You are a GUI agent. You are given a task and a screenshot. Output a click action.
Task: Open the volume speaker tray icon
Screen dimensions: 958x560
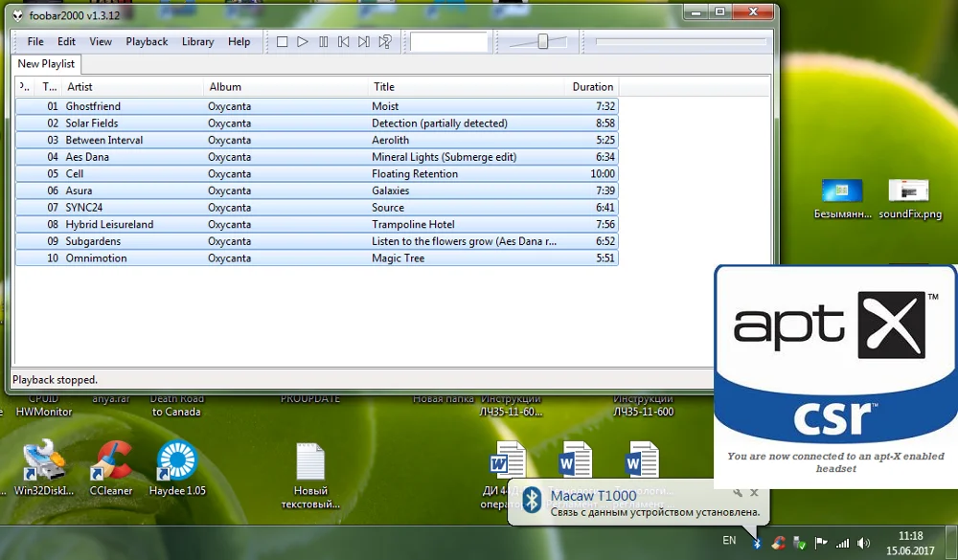(x=863, y=543)
